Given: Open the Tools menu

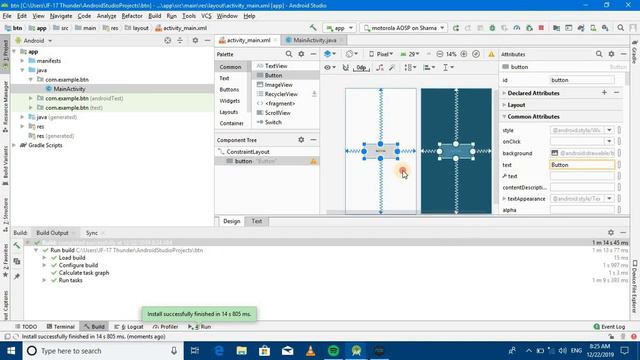Looking at the screenshot, I should (x=189, y=16).
